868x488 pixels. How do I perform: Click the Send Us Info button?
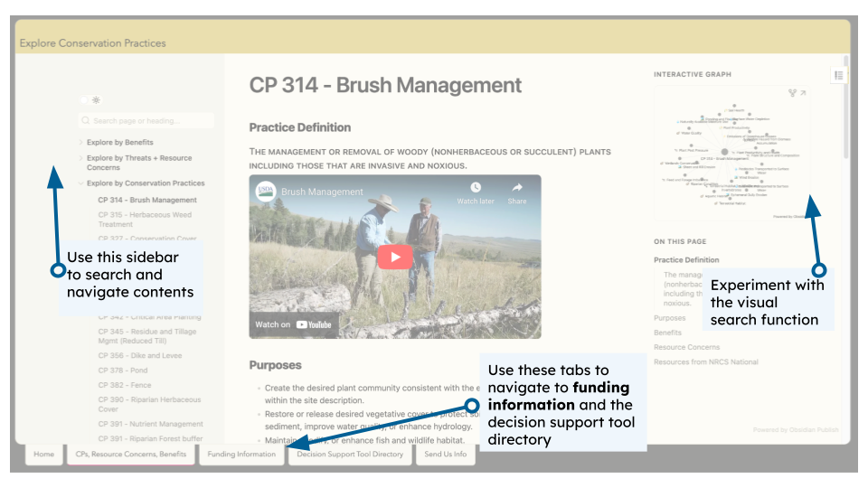point(445,454)
